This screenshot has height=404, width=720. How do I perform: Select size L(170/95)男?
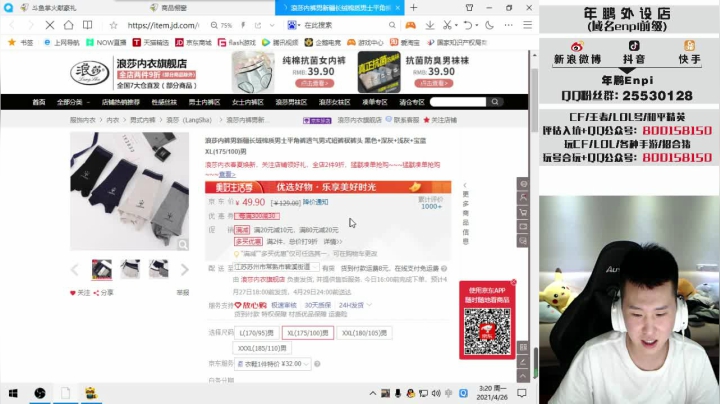pyautogui.click(x=256, y=333)
